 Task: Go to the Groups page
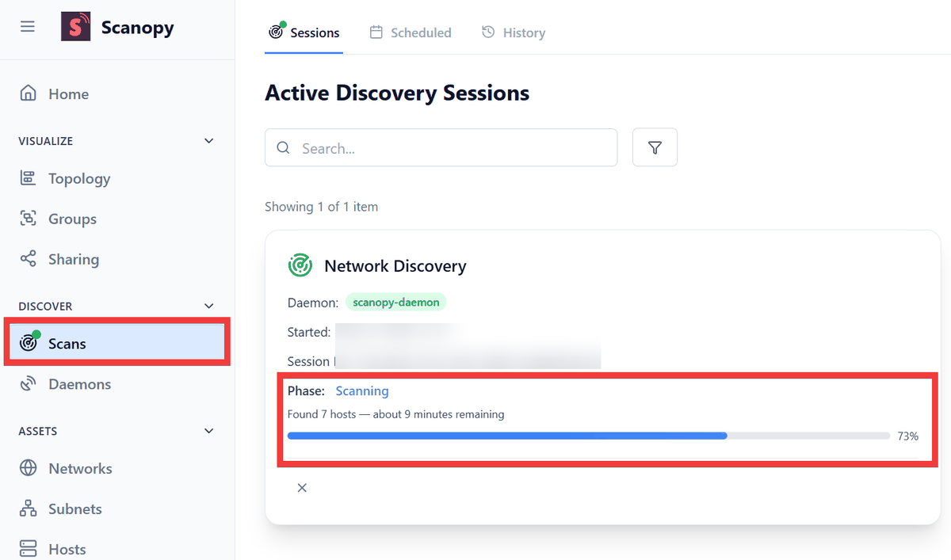(x=72, y=219)
